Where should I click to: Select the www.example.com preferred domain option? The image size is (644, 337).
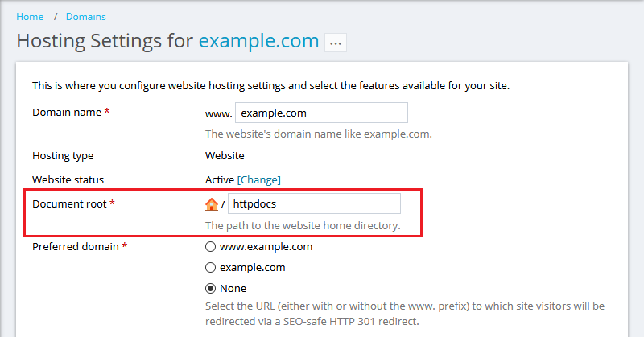(x=211, y=247)
